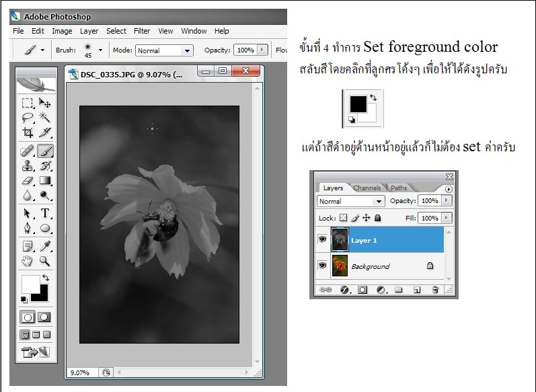Screen dimensions: 536x392
Task: Select the Ellipse shape tool
Action: [45, 228]
